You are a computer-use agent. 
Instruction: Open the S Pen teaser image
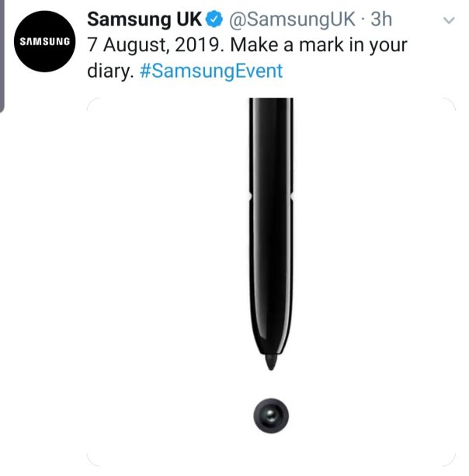point(271,282)
